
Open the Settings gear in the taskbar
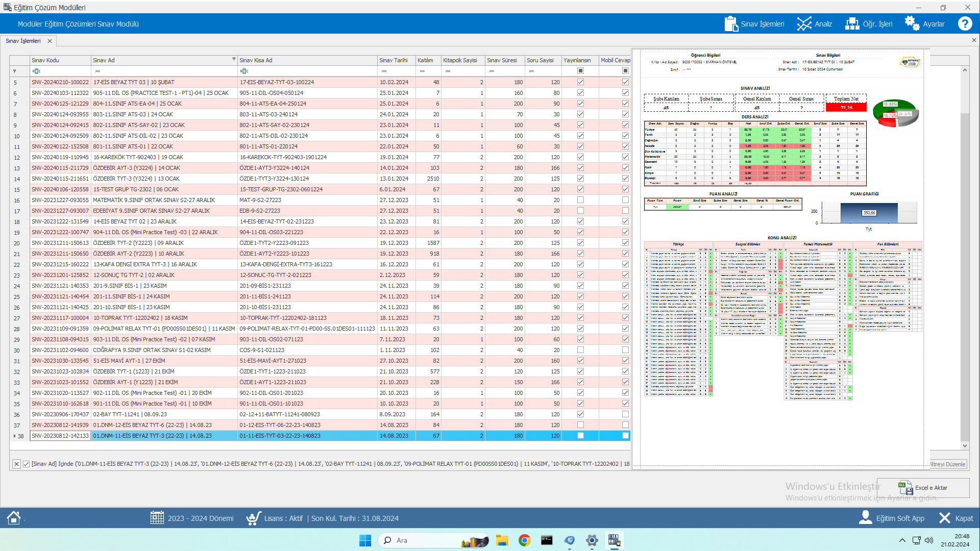pos(592,540)
